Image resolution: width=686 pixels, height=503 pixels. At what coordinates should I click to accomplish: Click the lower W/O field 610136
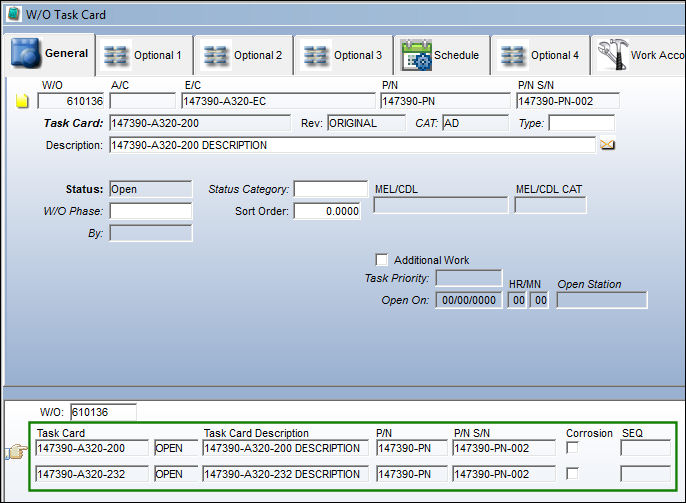click(x=103, y=412)
